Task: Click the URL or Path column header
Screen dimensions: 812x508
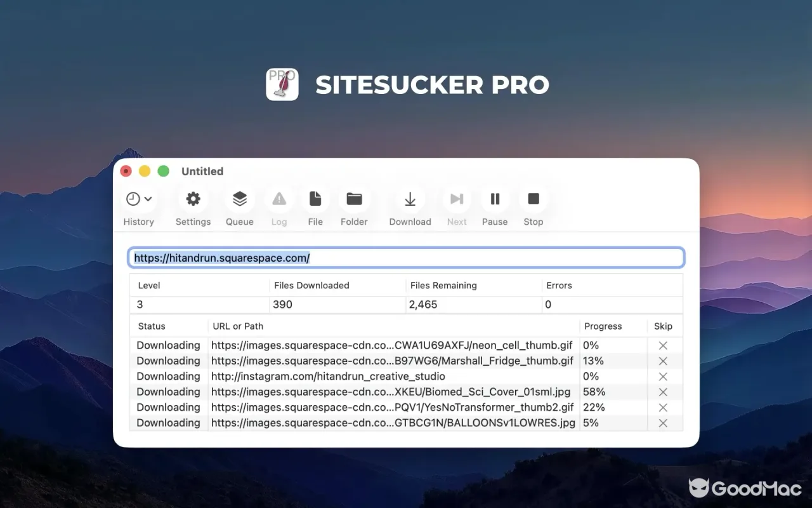Action: click(x=238, y=326)
